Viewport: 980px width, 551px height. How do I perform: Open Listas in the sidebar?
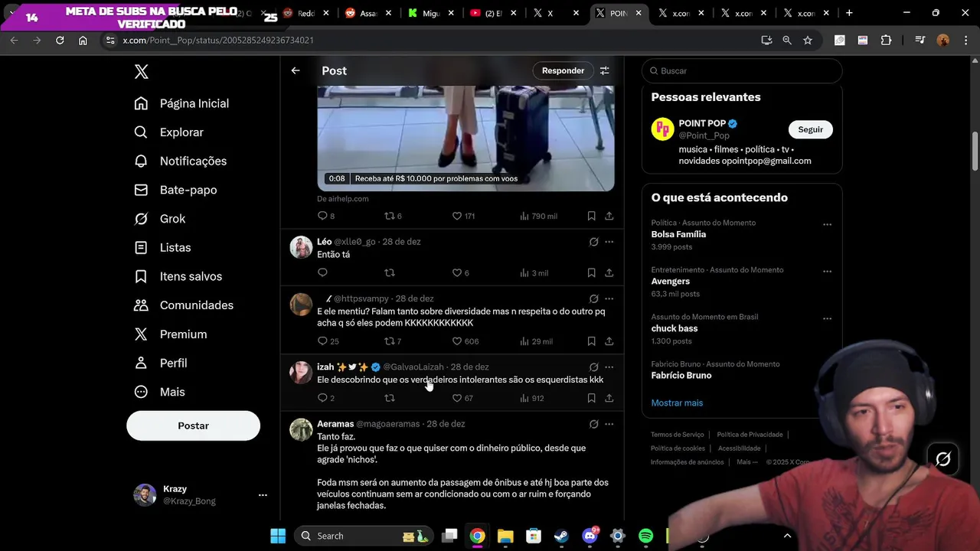(x=162, y=248)
